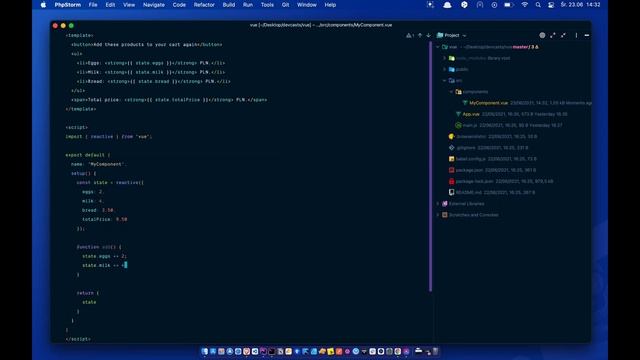Select README.md in project tree
Viewport: 640px width, 360px height.
(468, 192)
